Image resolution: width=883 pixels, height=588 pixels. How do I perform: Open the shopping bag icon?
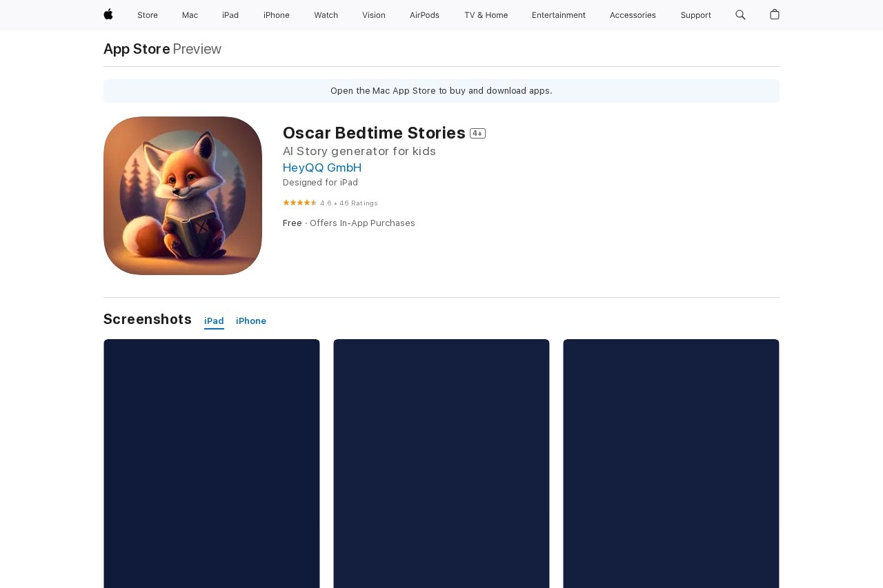(775, 14)
